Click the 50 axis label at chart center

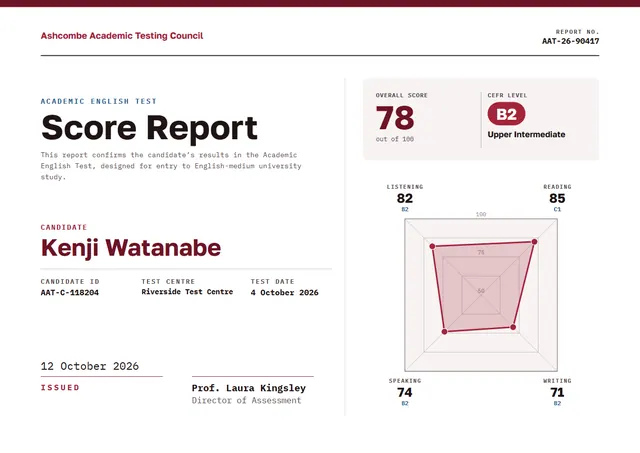pos(481,291)
